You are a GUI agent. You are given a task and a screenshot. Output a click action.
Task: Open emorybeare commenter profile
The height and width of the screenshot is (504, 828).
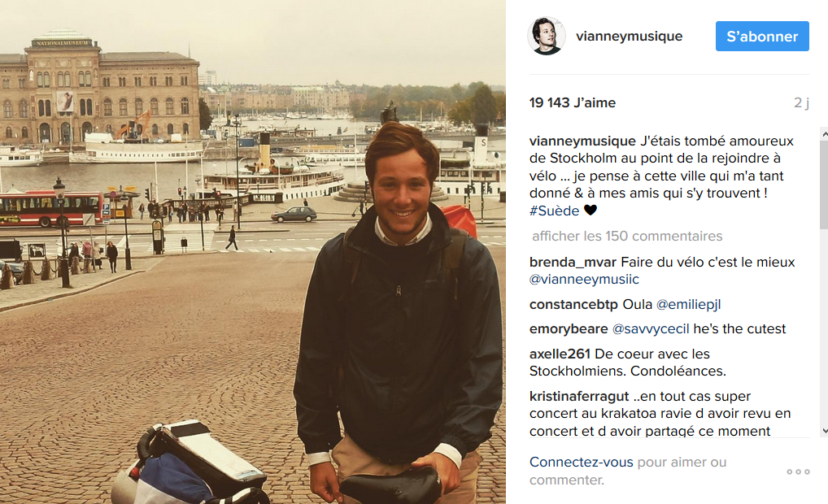click(x=569, y=328)
